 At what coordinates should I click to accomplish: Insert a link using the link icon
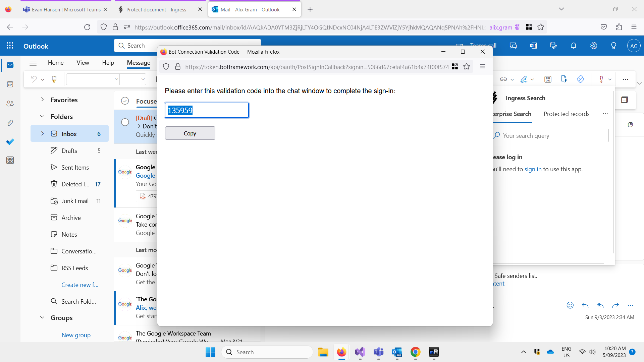(x=504, y=79)
